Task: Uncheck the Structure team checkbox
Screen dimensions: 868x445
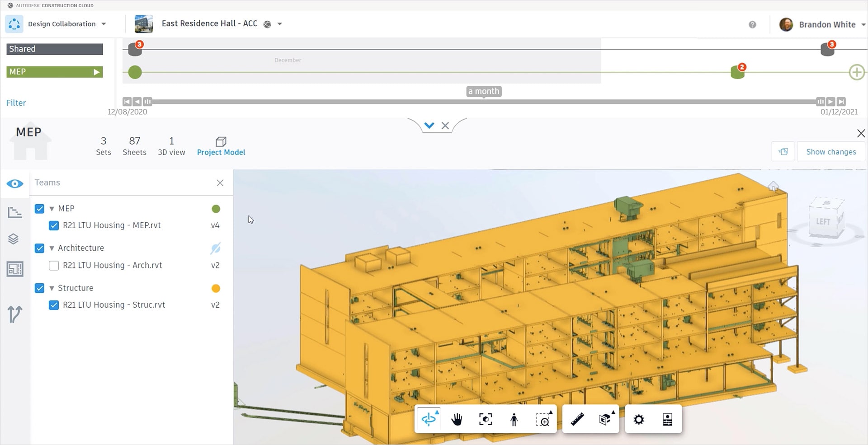Action: (x=40, y=288)
